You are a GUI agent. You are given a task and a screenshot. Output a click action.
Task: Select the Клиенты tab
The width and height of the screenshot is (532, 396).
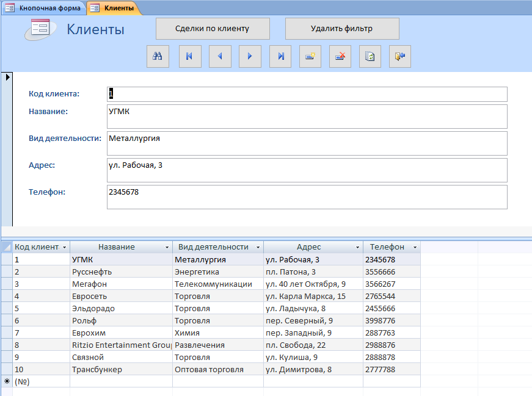114,8
